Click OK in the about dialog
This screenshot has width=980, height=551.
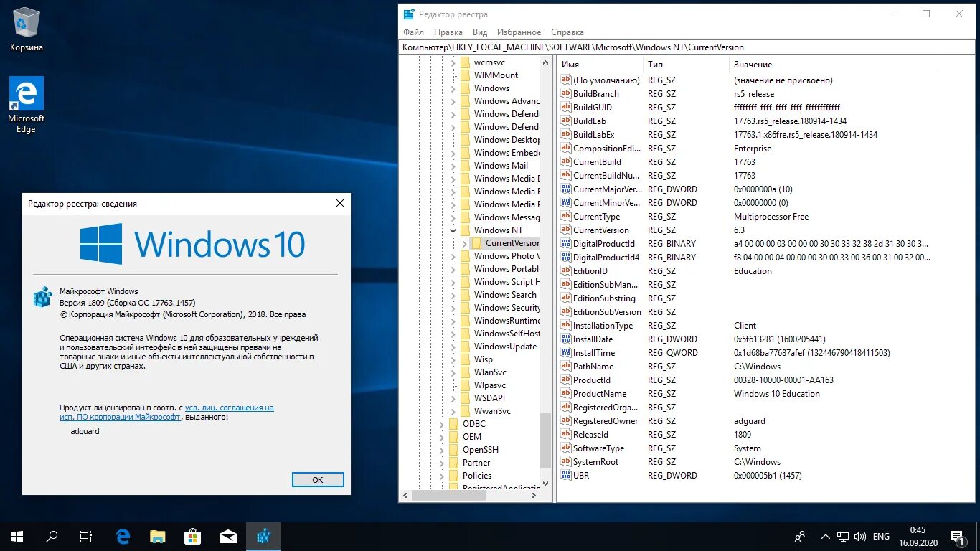[x=318, y=480]
